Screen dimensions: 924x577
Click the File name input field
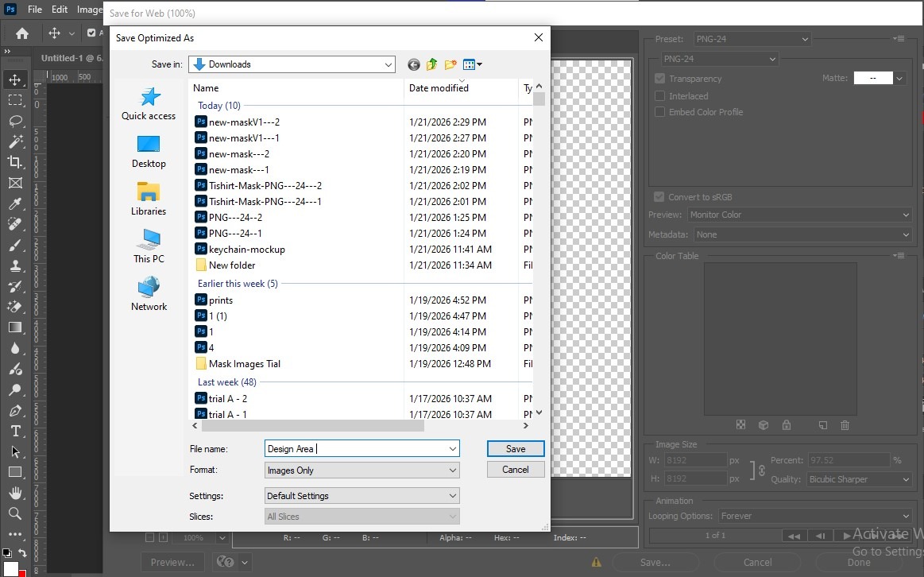(356, 449)
